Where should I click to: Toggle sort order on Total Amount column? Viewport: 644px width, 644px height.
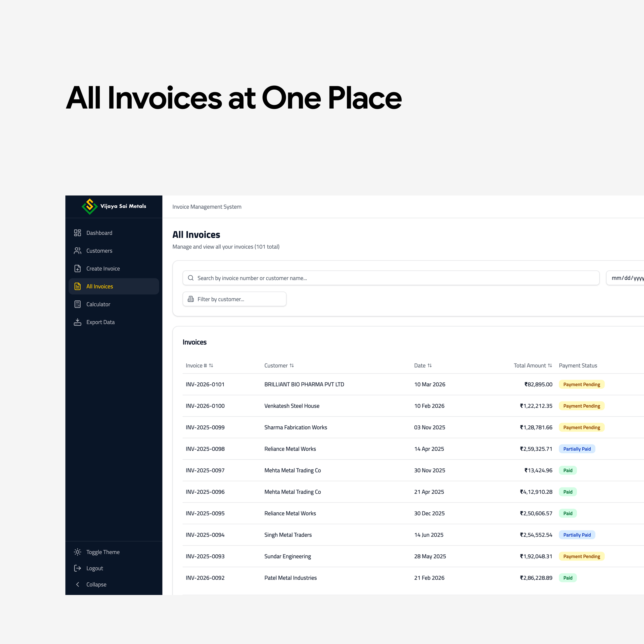click(x=550, y=365)
